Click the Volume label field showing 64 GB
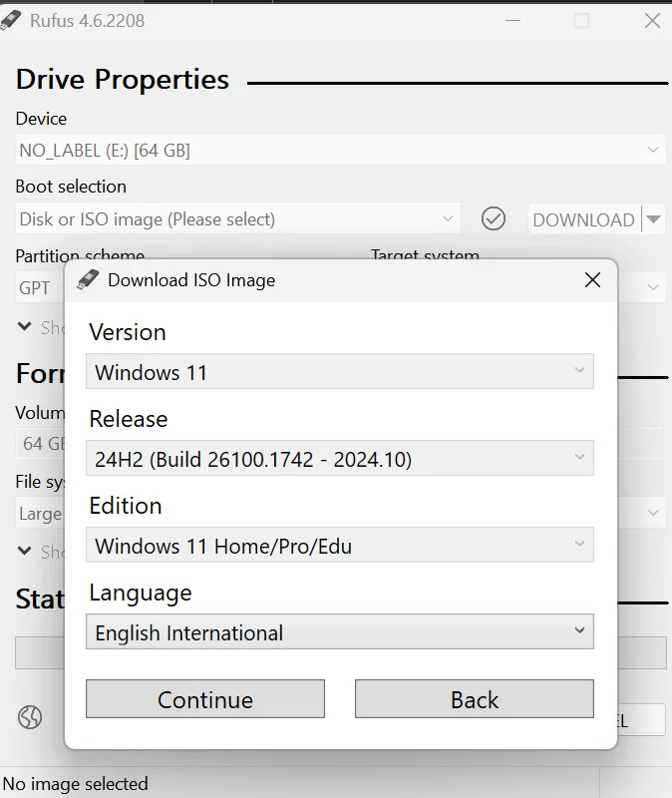Image resolution: width=672 pixels, height=798 pixels. click(41, 443)
